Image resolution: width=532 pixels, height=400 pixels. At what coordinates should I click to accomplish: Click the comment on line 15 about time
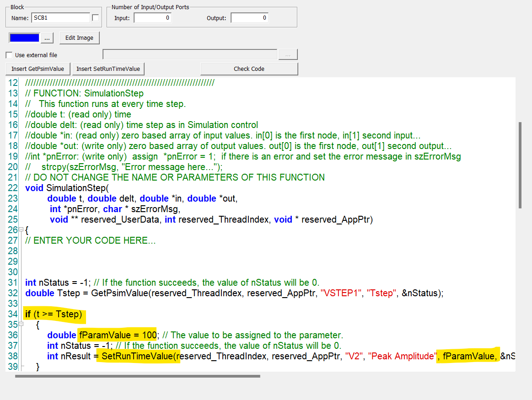click(x=78, y=114)
